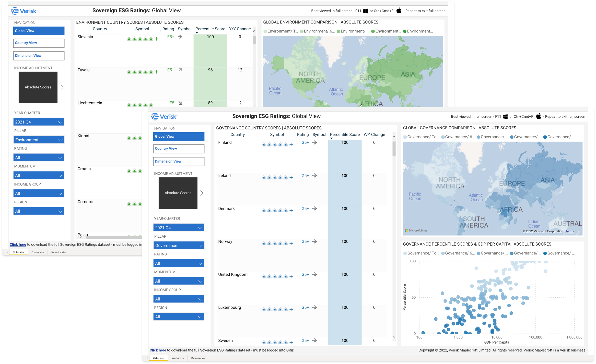Expand the Income Group dropdown in the front panel
The width and height of the screenshot is (596, 364).
click(179, 299)
